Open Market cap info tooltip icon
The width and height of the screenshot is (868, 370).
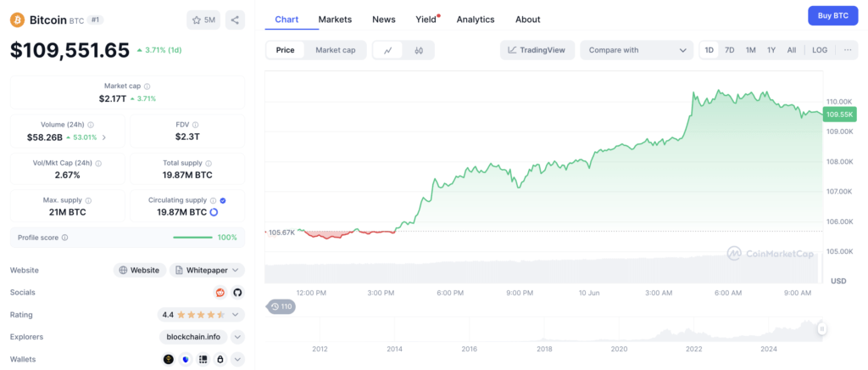coord(147,87)
